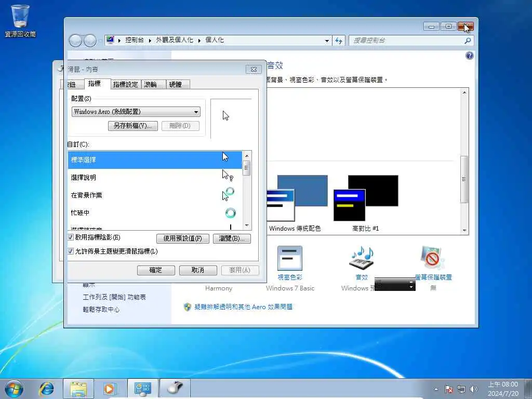Viewport: 532px width, 399px height.
Task: Choose the 高對比 #1 theme thumbnail
Action: click(x=365, y=203)
